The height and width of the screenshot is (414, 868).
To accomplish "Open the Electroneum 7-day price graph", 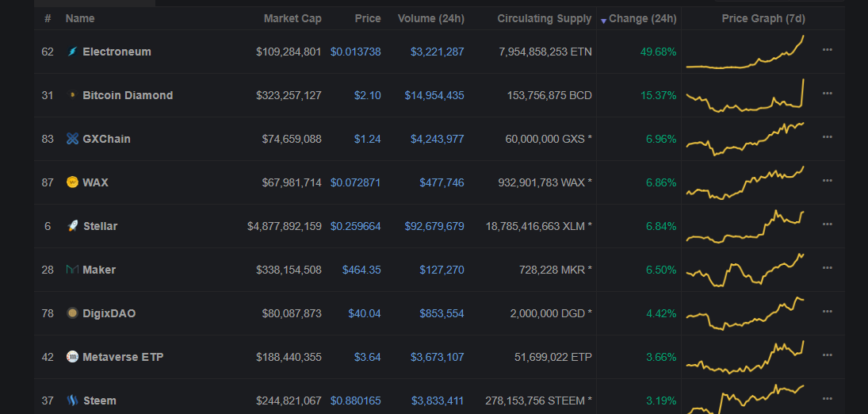I will coord(745,52).
